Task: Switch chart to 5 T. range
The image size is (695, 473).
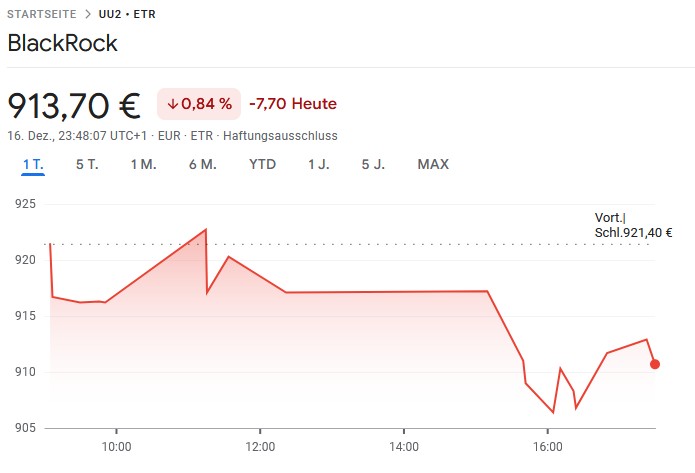Action: tap(87, 164)
